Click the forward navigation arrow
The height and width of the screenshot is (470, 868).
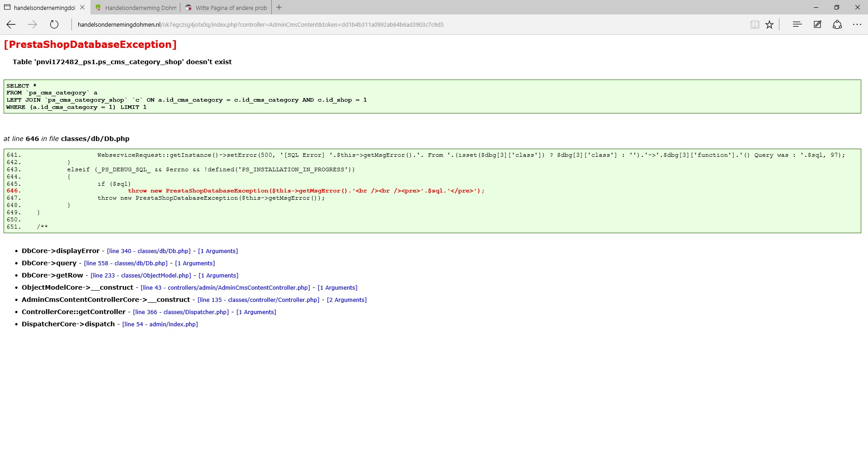[33, 24]
